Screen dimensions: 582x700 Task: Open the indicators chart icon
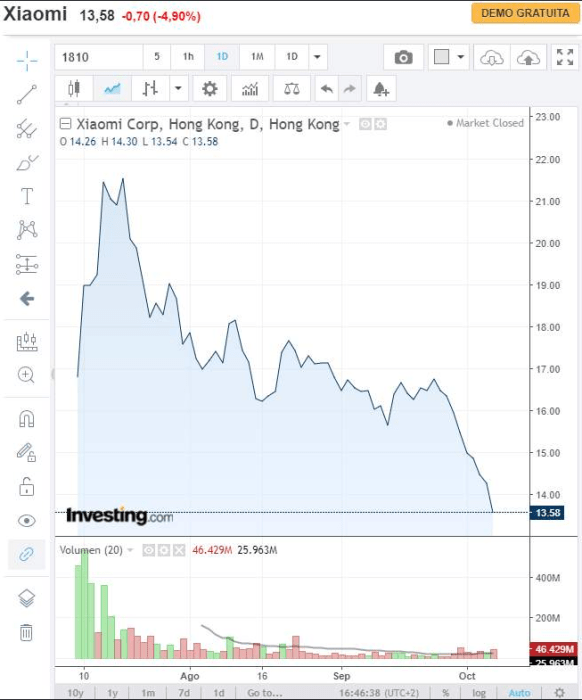(250, 89)
